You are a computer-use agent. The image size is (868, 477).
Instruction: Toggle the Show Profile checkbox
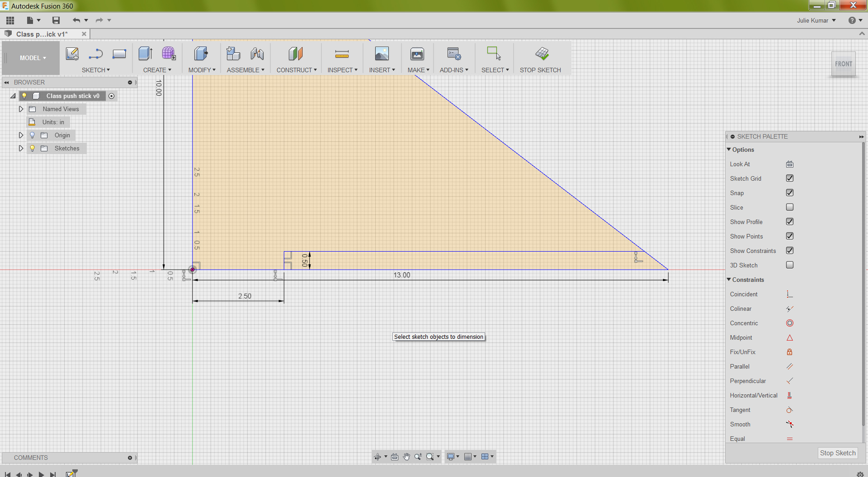(790, 222)
